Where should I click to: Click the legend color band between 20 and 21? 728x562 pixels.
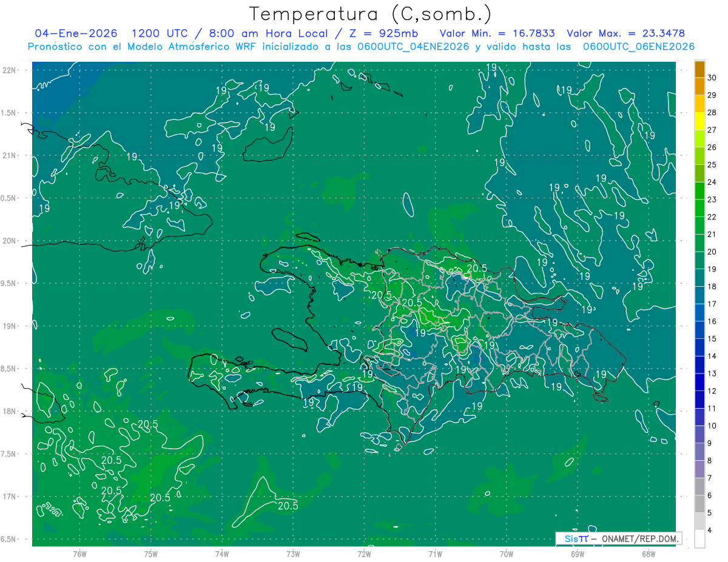(x=699, y=244)
